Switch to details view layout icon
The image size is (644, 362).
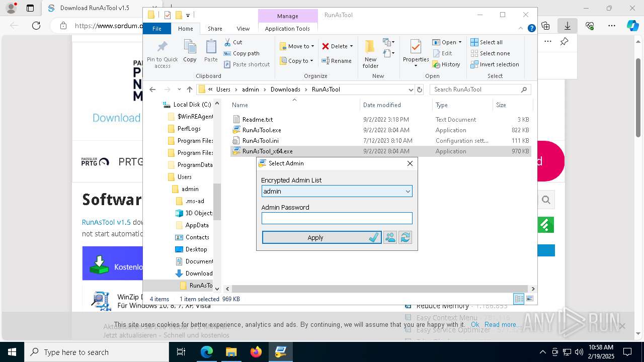[x=519, y=299]
